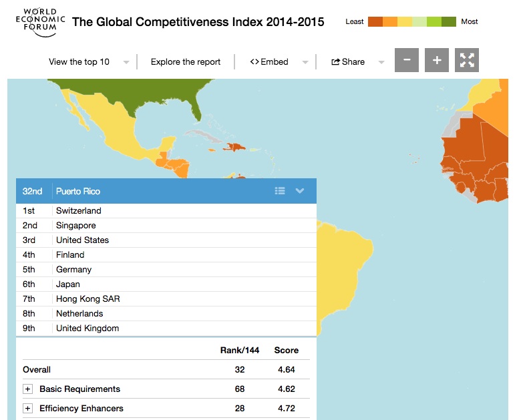
Task: Select Japan from the ranking list
Action: [166, 284]
